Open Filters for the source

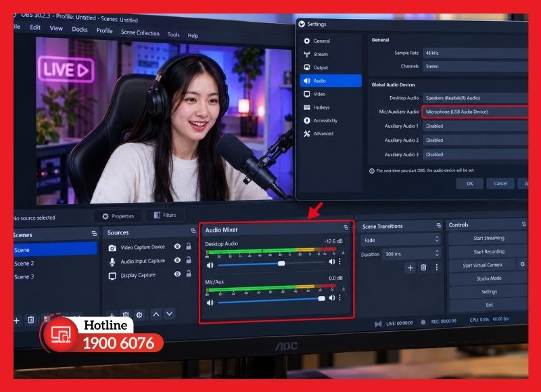[x=164, y=215]
